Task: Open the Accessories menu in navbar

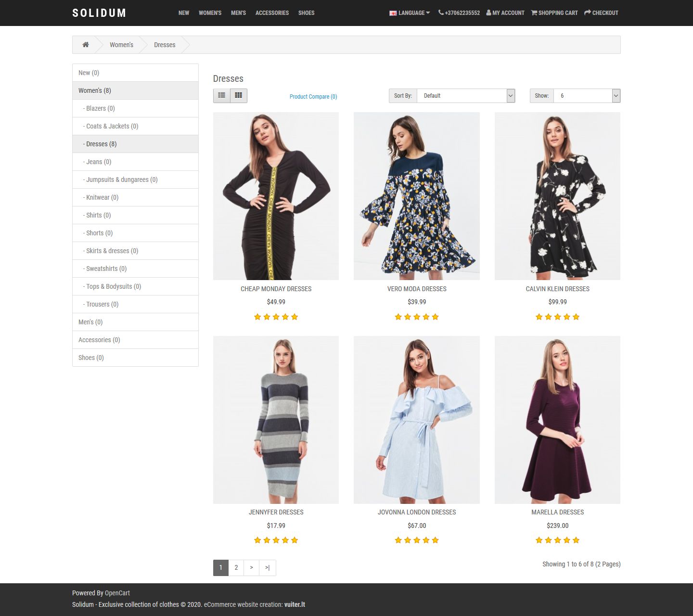Action: [x=272, y=13]
